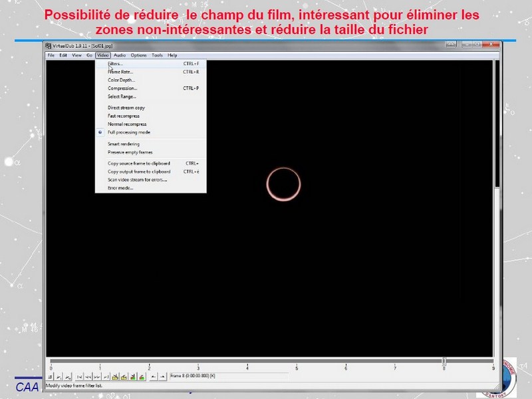Open the Audio menu
This screenshot has width=532, height=399.
coord(120,55)
